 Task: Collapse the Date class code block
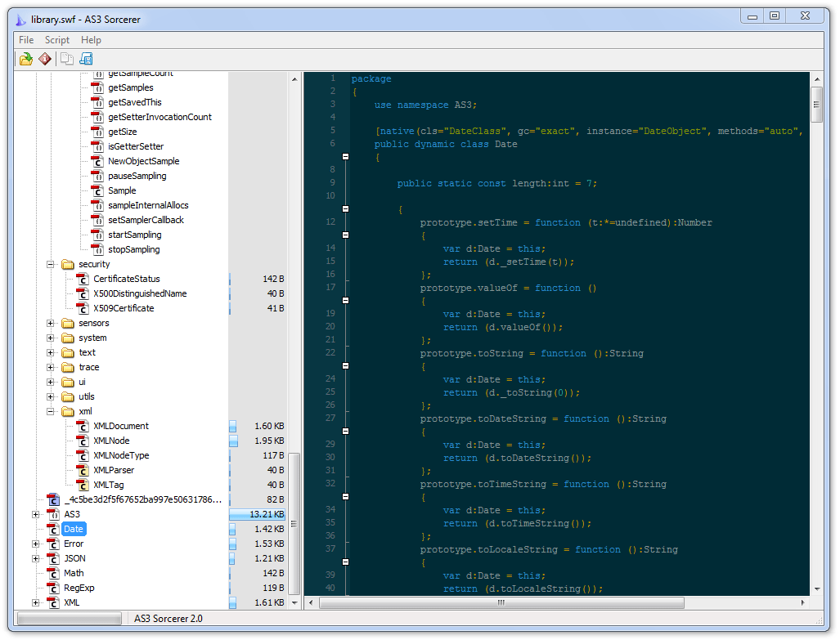(345, 157)
